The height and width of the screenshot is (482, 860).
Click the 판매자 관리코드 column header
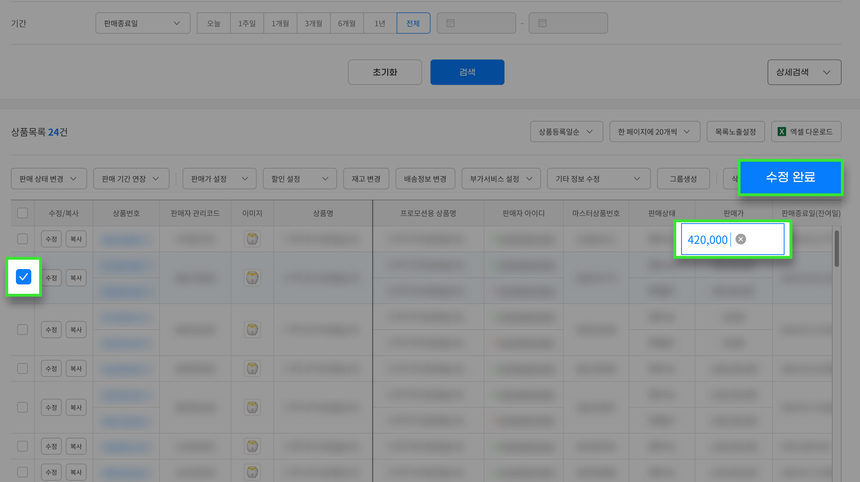(x=195, y=213)
